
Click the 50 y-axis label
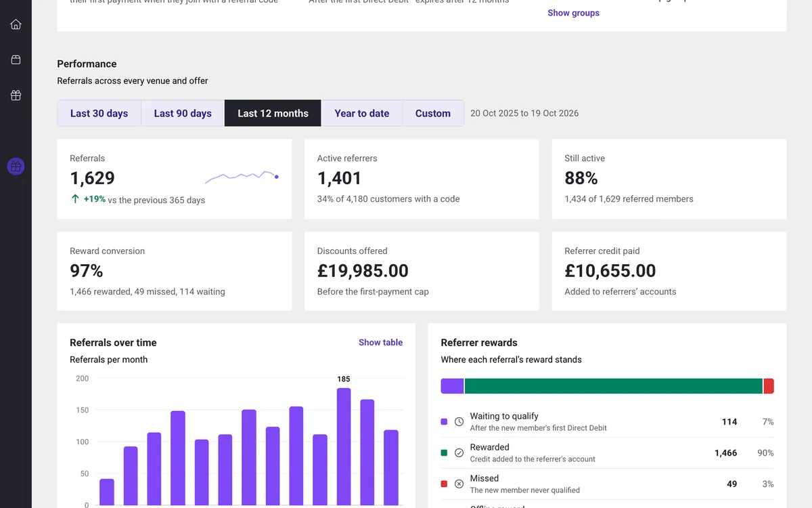85,474
